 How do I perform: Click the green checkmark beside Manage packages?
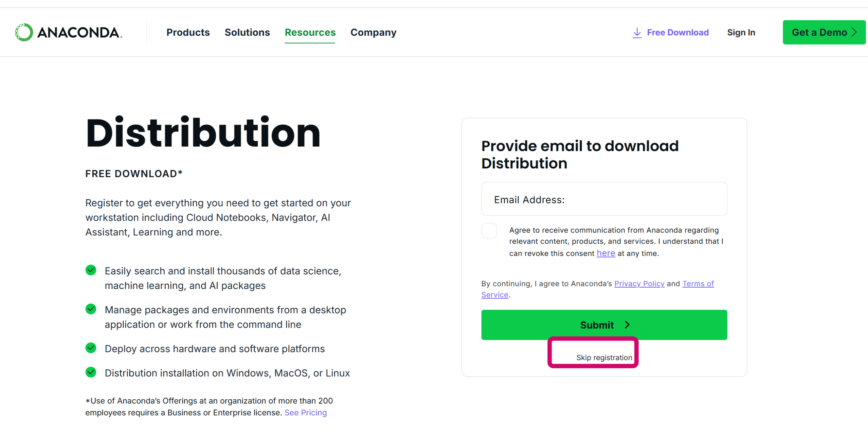pos(91,309)
